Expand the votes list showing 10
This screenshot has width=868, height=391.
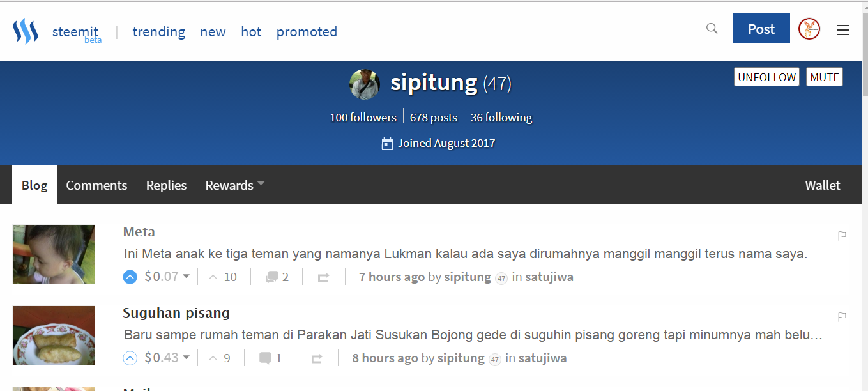223,277
